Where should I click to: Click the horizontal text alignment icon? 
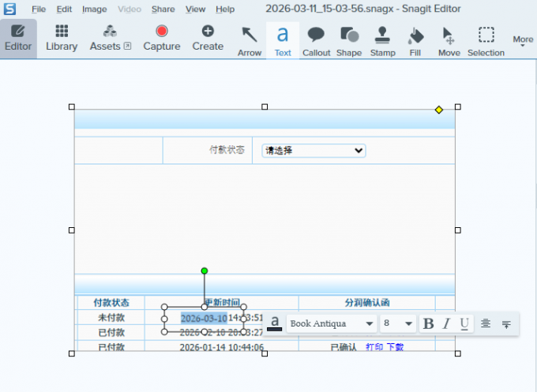[486, 323]
